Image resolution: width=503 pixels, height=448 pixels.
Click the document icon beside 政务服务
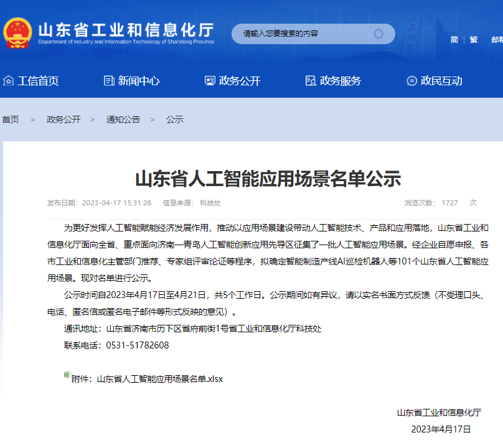click(311, 81)
